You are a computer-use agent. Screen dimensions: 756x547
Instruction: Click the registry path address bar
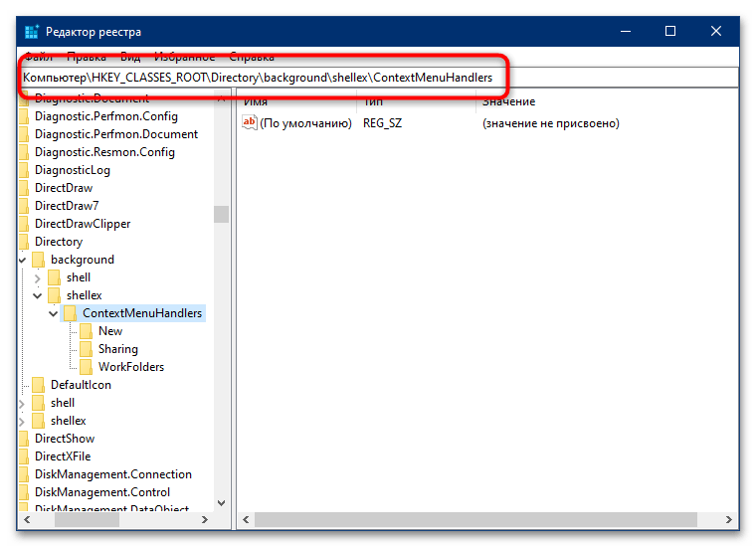[378, 78]
